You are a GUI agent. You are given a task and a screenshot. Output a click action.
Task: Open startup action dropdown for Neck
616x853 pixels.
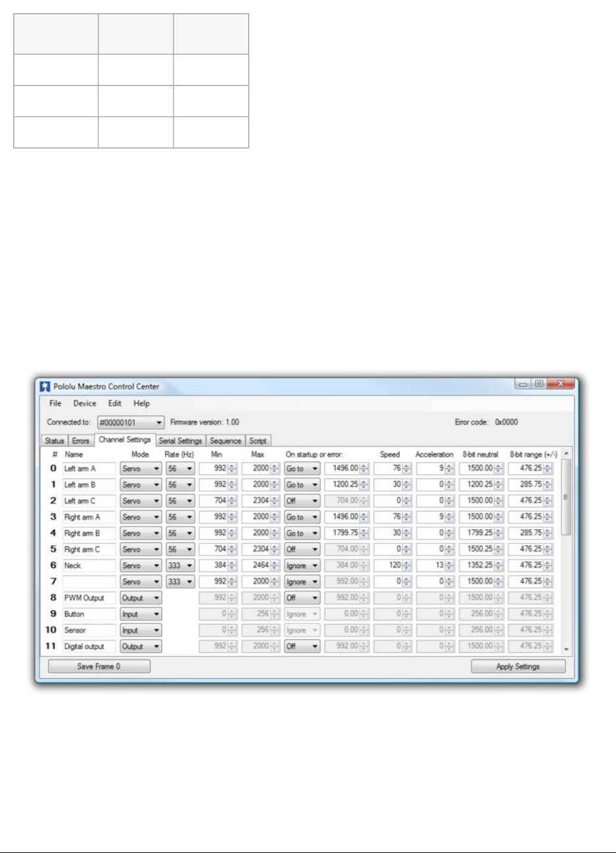click(302, 565)
